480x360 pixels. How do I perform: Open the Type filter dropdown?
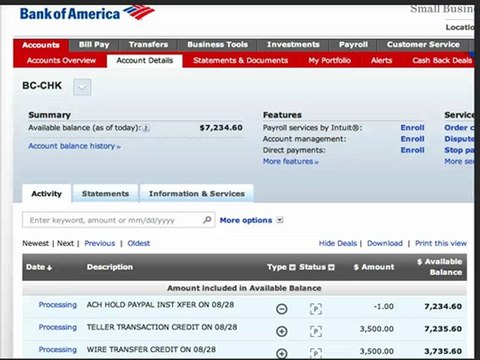click(292, 267)
